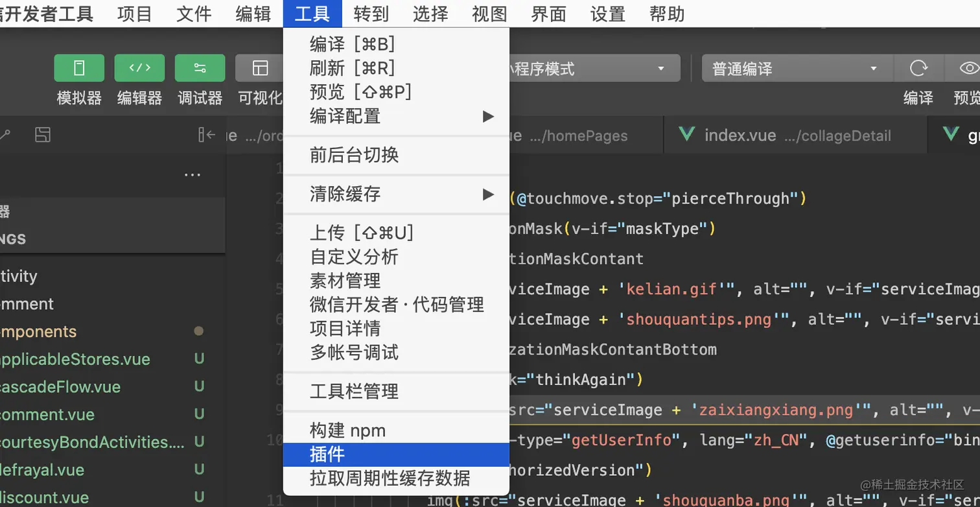This screenshot has height=507, width=980.
Task: Open the 编辑 menu
Action: tap(253, 14)
